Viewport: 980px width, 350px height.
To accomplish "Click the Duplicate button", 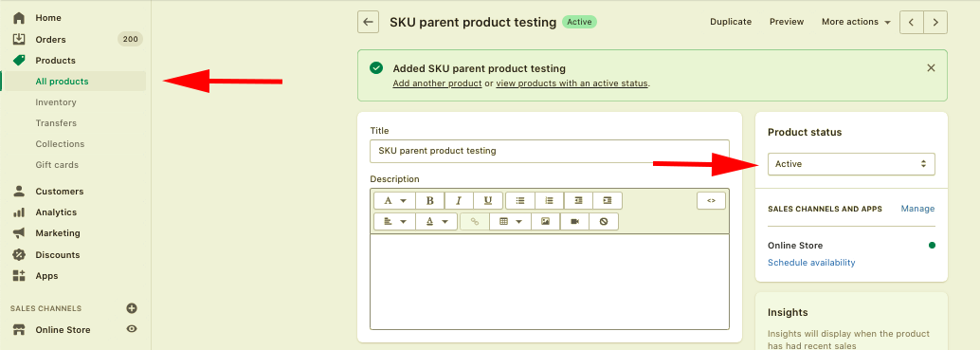I will (731, 22).
